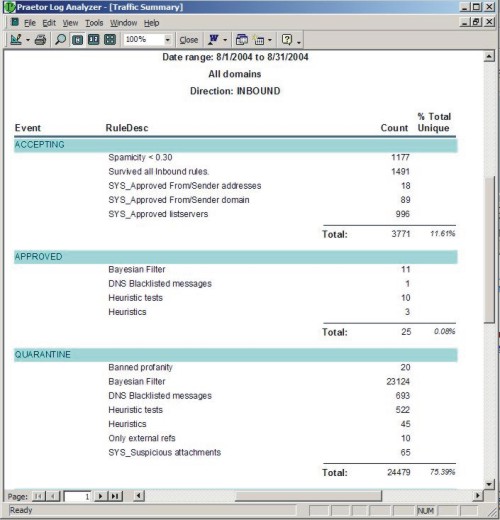Switch to two-page preview layout
Image resolution: width=500 pixels, height=520 pixels.
click(x=94, y=40)
